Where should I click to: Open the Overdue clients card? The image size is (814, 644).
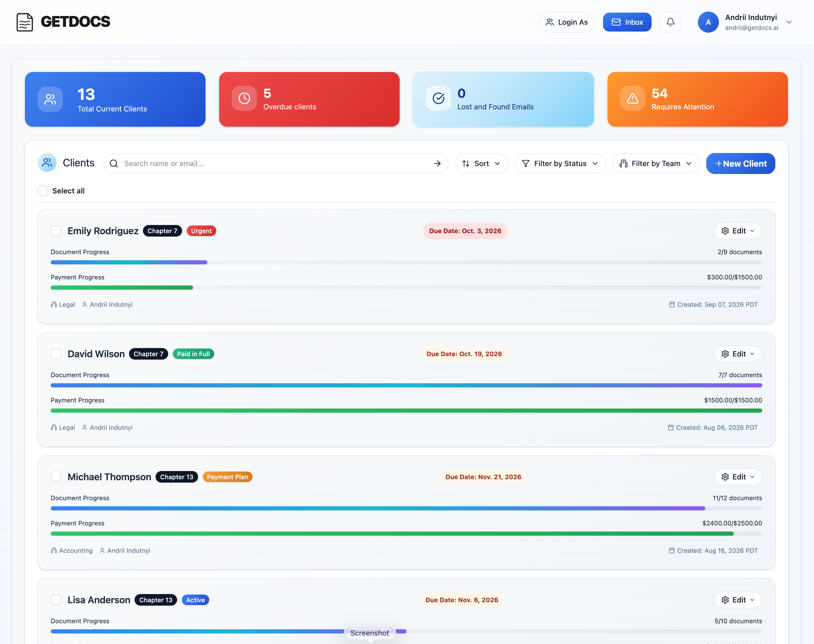point(309,99)
